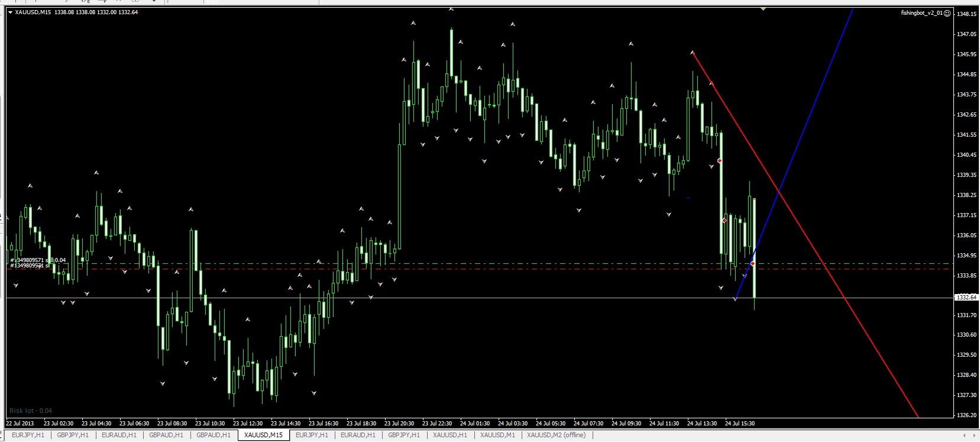Click the Risk lot - 0.04 text
980x442 pixels.
tap(31, 411)
